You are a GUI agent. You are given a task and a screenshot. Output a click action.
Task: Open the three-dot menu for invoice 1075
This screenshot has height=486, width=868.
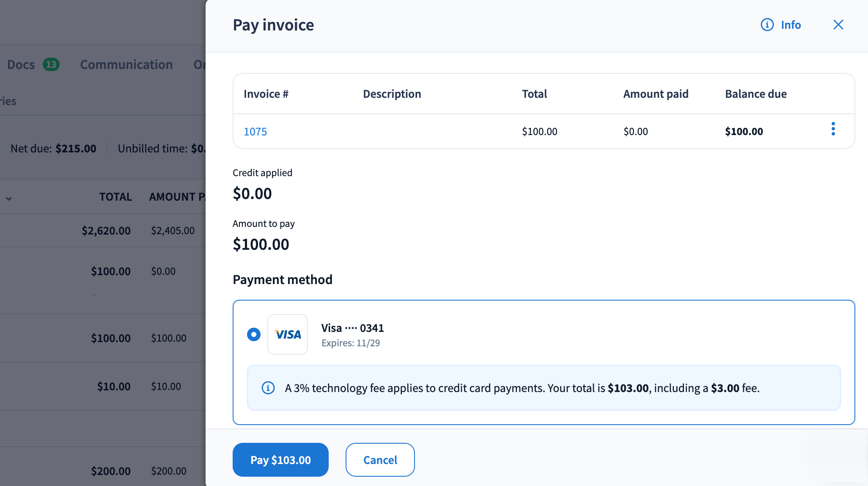[x=833, y=129]
